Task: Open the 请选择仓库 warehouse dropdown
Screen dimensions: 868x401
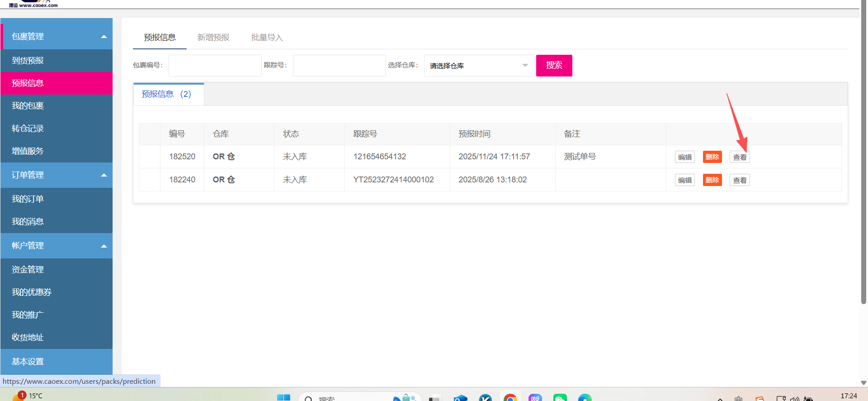Action: [478, 66]
